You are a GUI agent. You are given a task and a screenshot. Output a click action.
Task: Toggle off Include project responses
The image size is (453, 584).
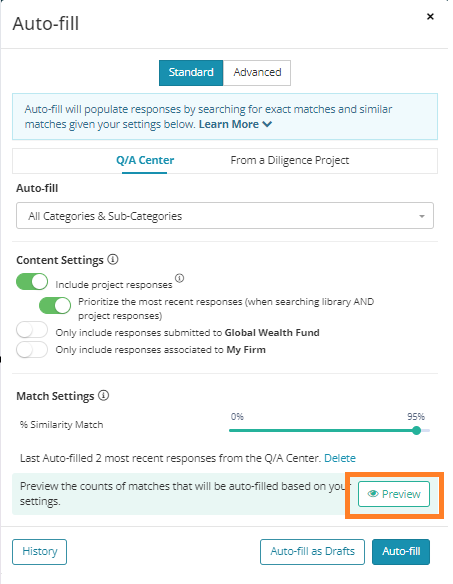click(x=32, y=282)
